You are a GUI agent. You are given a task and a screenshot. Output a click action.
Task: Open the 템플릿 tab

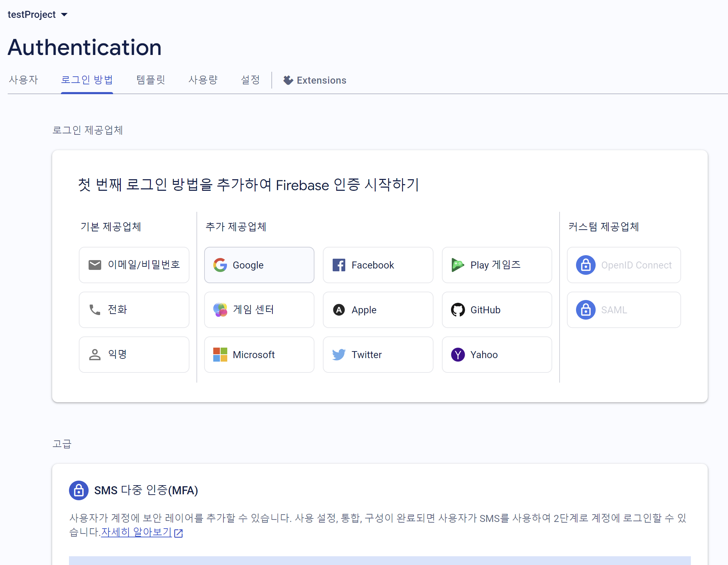[x=151, y=80]
